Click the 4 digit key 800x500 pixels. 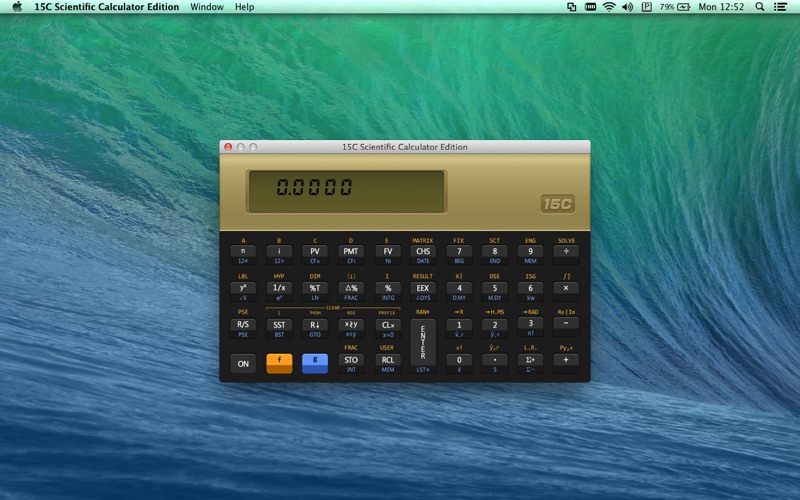click(459, 291)
